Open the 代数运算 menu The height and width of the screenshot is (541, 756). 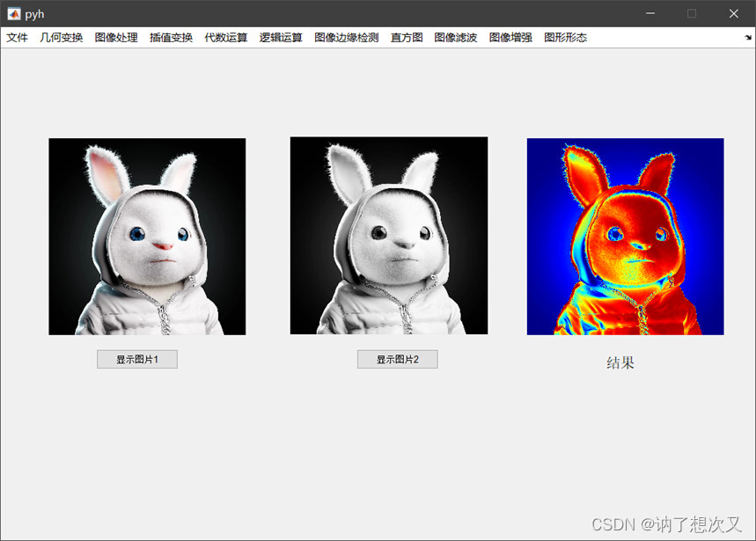click(226, 38)
